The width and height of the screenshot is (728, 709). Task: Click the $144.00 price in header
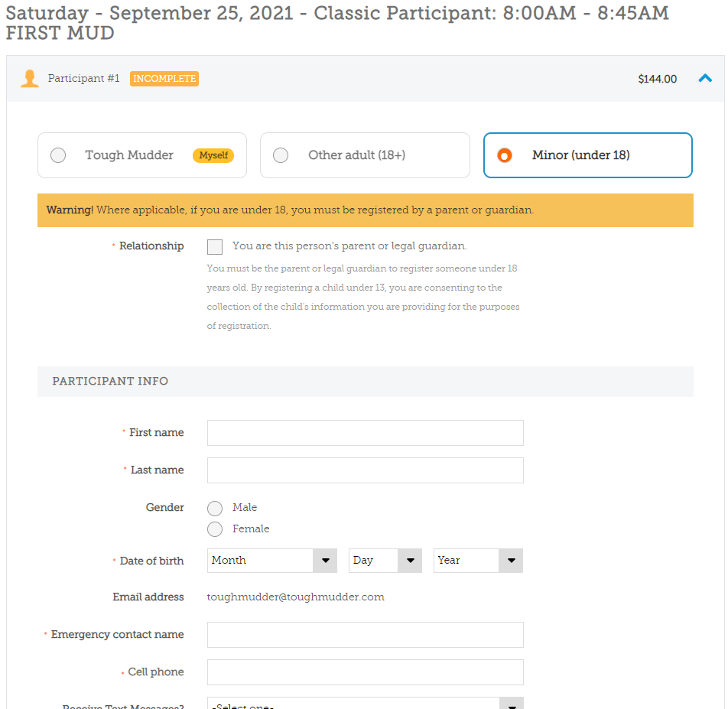(x=657, y=79)
